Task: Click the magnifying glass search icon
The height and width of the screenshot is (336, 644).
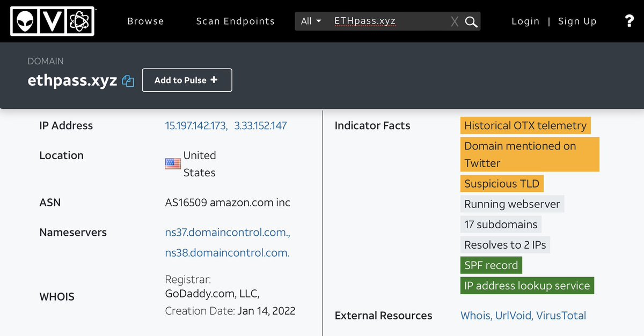Action: point(471,21)
